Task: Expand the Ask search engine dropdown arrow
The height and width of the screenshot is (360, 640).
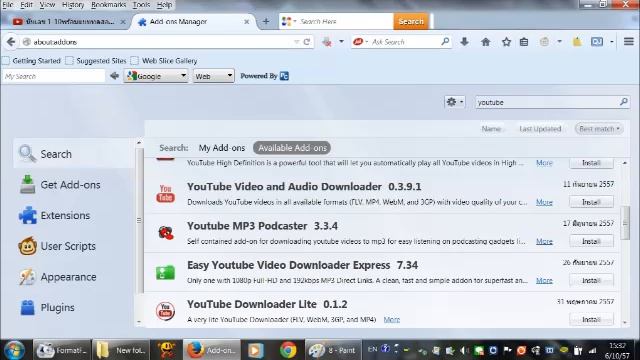Action: (367, 42)
